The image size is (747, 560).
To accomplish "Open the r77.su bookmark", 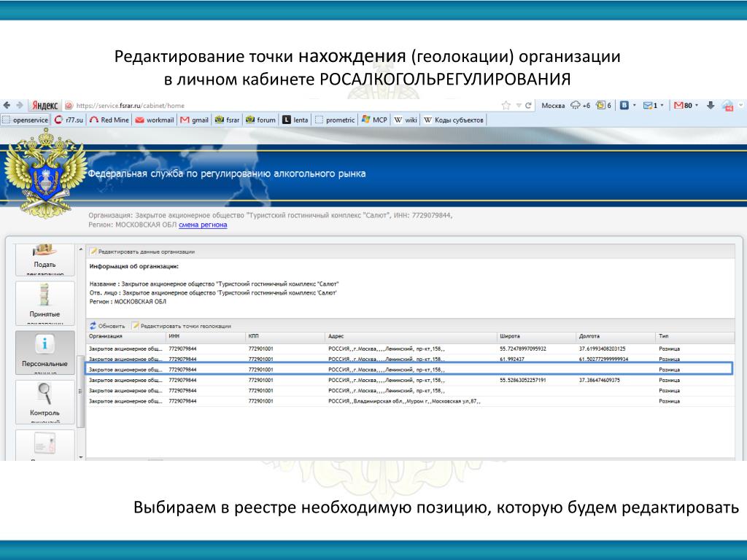I will (x=69, y=120).
